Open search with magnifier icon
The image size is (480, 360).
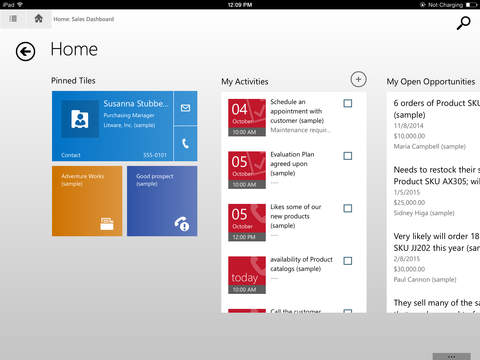[x=463, y=23]
